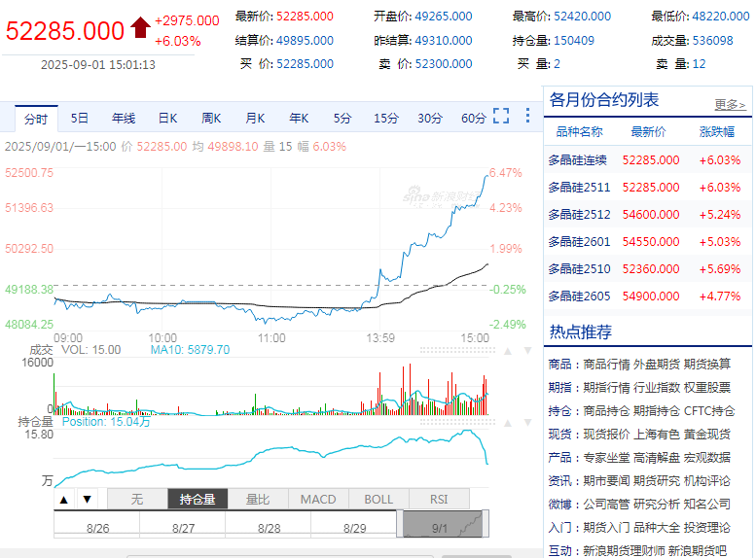Click gray down arrow beside volume panel

tap(527, 351)
